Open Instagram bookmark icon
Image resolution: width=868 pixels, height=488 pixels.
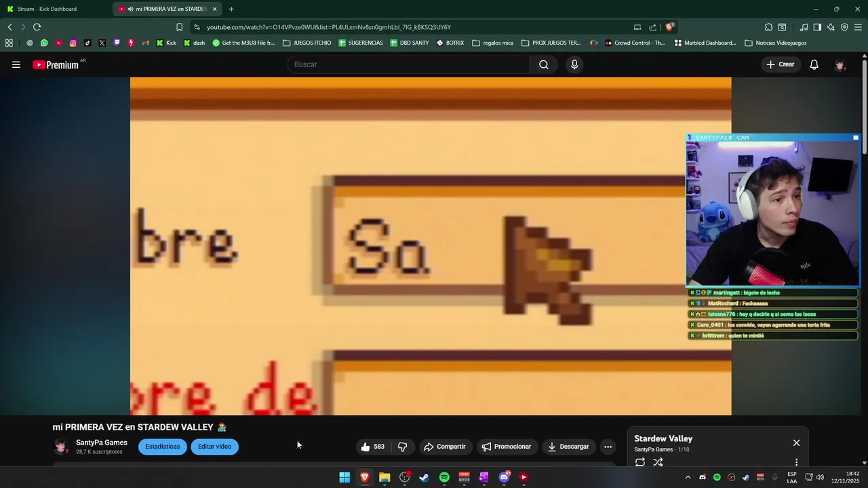click(x=73, y=43)
